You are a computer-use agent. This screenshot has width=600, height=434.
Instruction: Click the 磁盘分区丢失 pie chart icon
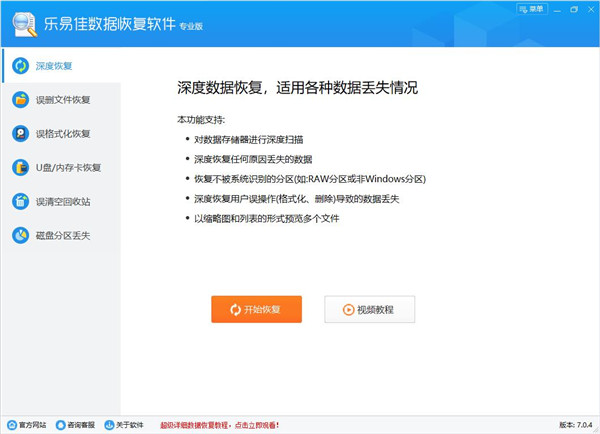[x=20, y=235]
